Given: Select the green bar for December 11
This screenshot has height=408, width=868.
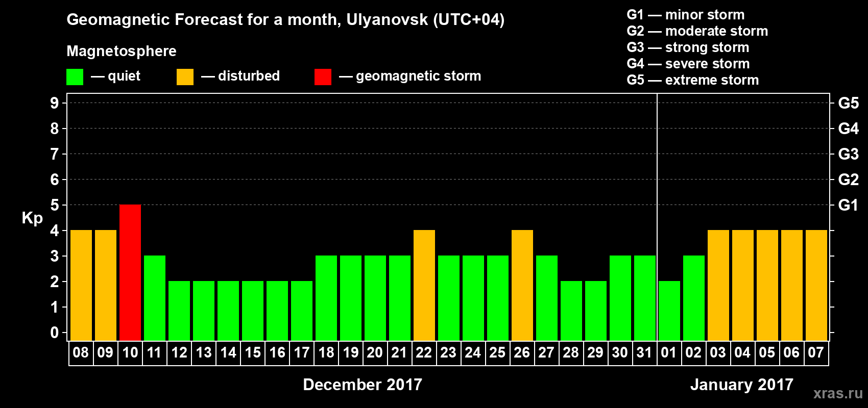Looking at the screenshot, I should tap(155, 298).
